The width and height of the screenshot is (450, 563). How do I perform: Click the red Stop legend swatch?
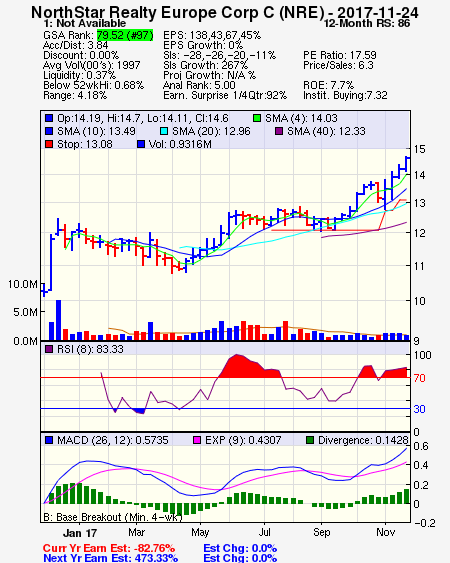tap(49, 144)
